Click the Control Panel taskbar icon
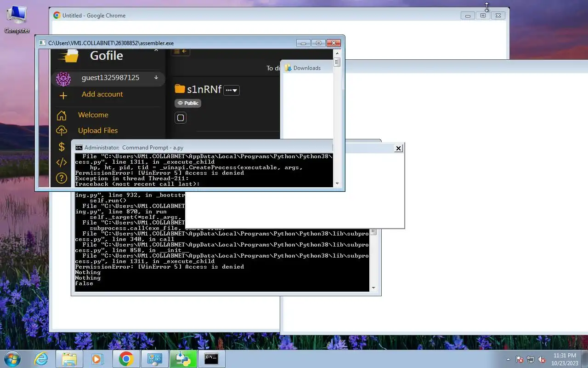This screenshot has width=588, height=368. pyautogui.click(x=154, y=359)
